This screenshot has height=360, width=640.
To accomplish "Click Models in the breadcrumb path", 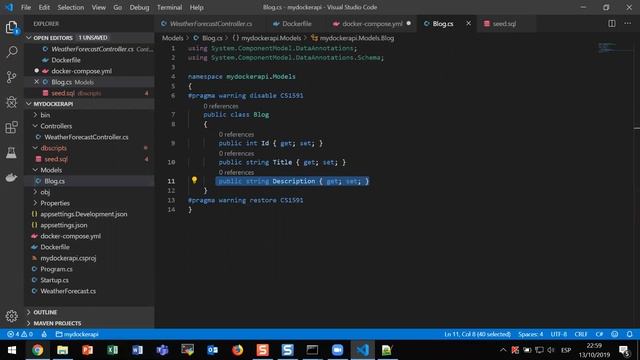I will click(x=172, y=38).
